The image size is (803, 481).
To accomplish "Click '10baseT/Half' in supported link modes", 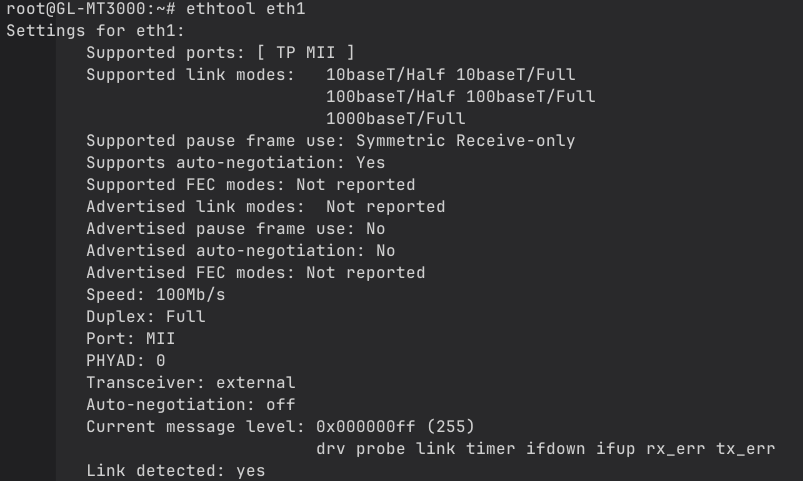I will coord(385,74).
